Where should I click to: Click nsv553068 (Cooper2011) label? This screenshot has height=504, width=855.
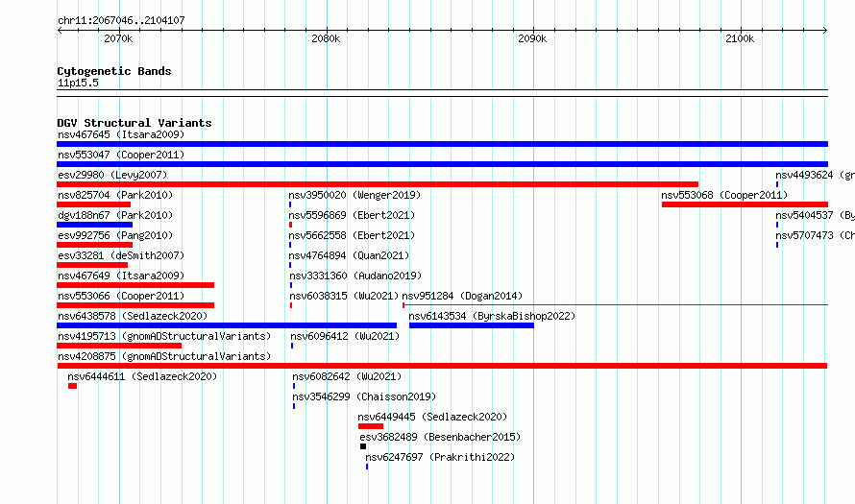(724, 195)
